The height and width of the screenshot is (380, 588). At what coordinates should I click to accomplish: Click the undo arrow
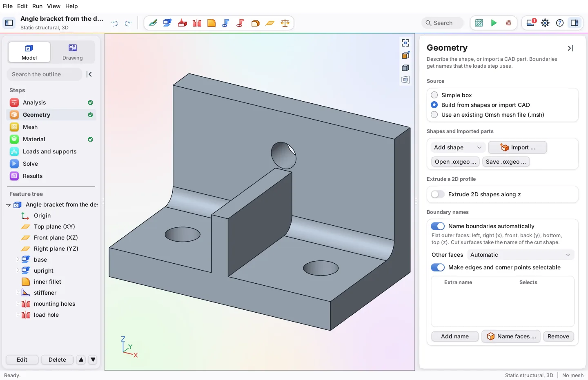pyautogui.click(x=115, y=23)
